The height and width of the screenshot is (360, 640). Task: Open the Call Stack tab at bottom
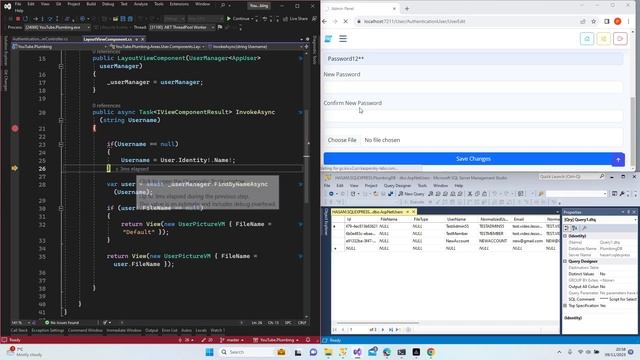pos(19,330)
